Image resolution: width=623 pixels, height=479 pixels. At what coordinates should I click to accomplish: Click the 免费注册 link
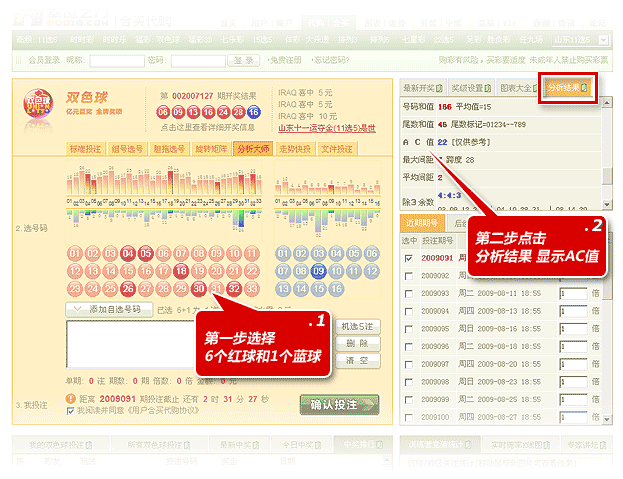pyautogui.click(x=285, y=60)
